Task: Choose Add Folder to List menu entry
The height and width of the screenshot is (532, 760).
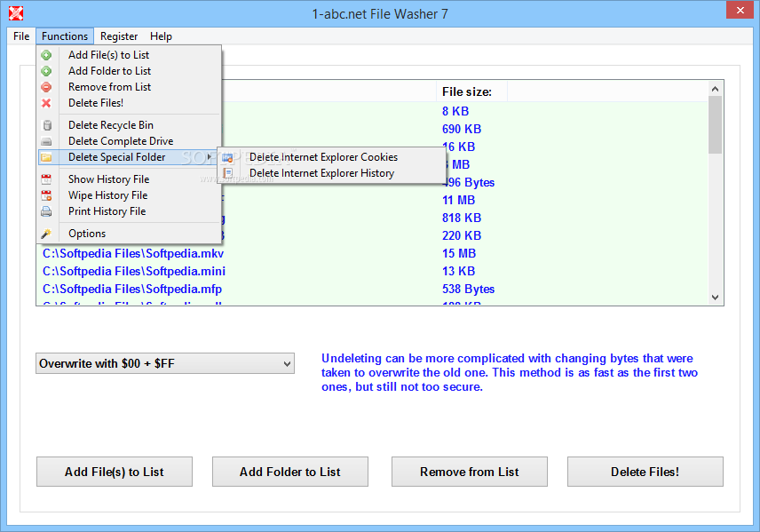Action: (129, 71)
